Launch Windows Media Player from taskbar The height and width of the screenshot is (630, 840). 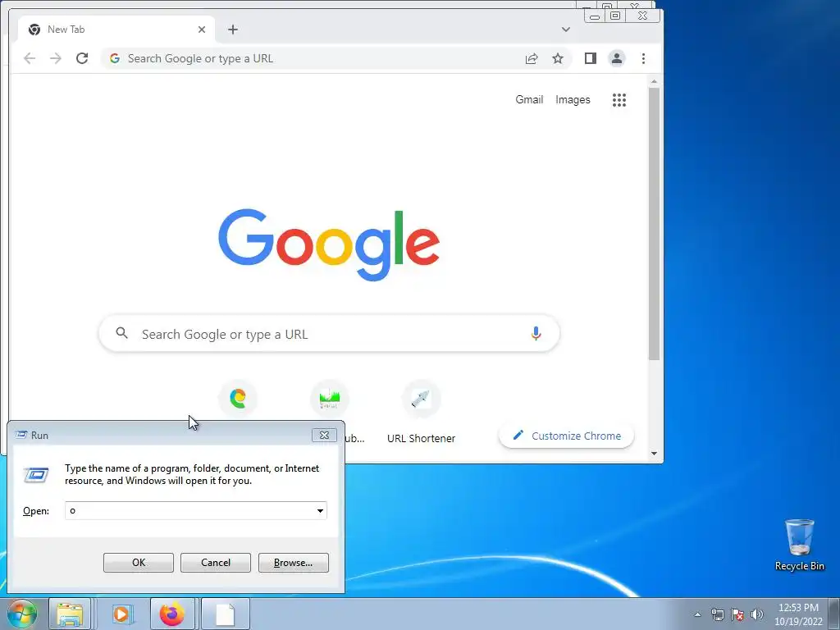tap(121, 614)
